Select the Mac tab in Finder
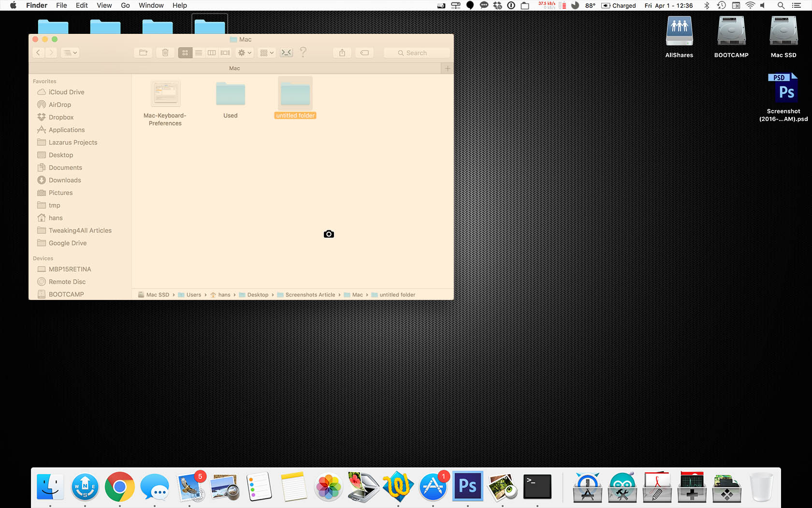Image resolution: width=812 pixels, height=508 pixels. coord(235,68)
